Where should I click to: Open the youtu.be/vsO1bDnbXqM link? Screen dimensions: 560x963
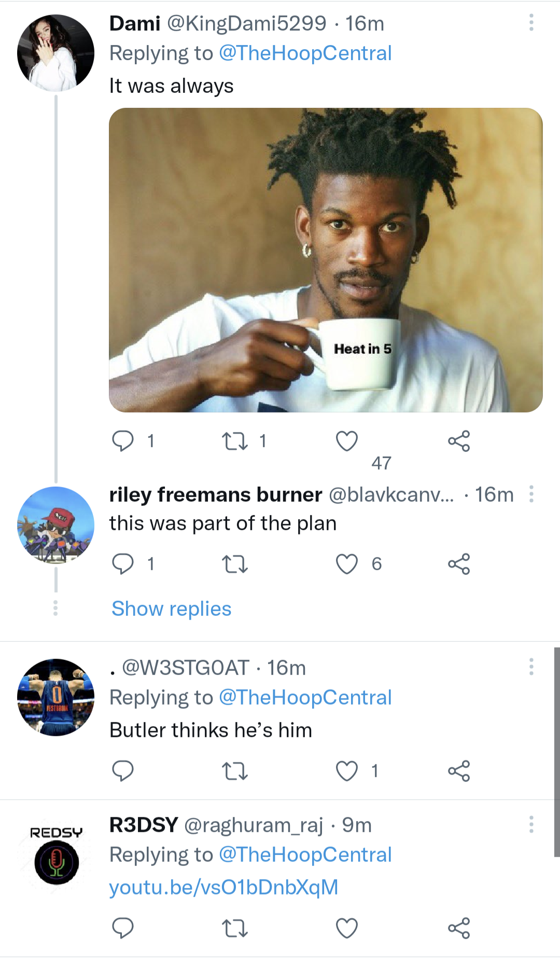[223, 887]
